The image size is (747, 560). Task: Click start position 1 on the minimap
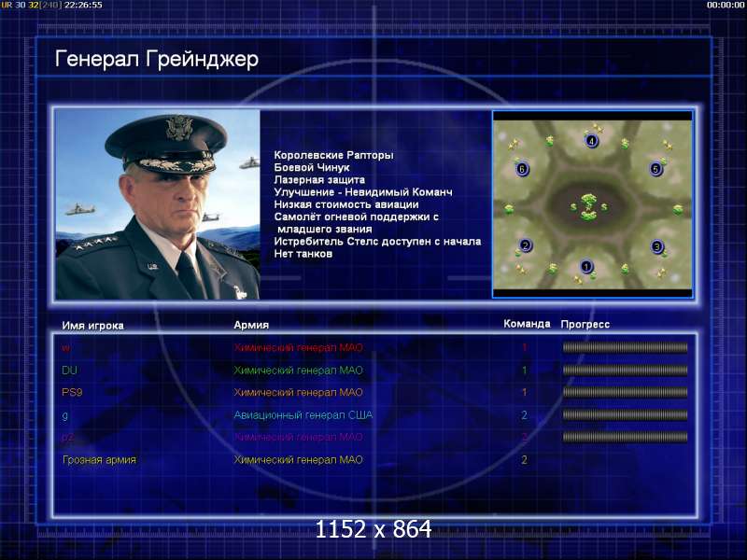586,266
